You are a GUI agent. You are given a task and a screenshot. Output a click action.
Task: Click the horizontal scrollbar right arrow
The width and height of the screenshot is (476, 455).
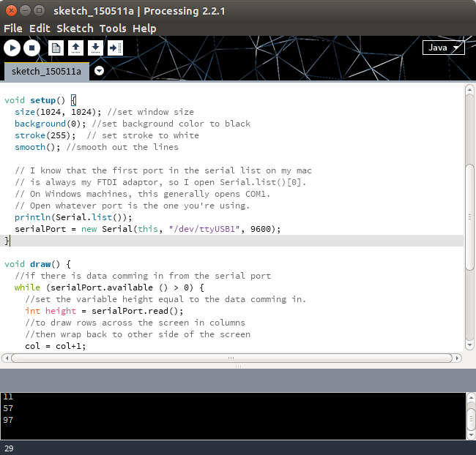point(457,358)
